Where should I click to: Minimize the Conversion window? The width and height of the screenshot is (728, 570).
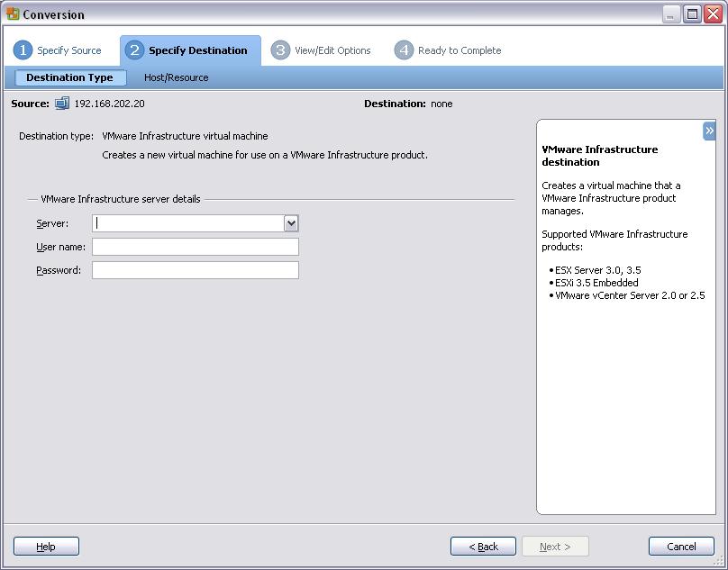click(670, 14)
